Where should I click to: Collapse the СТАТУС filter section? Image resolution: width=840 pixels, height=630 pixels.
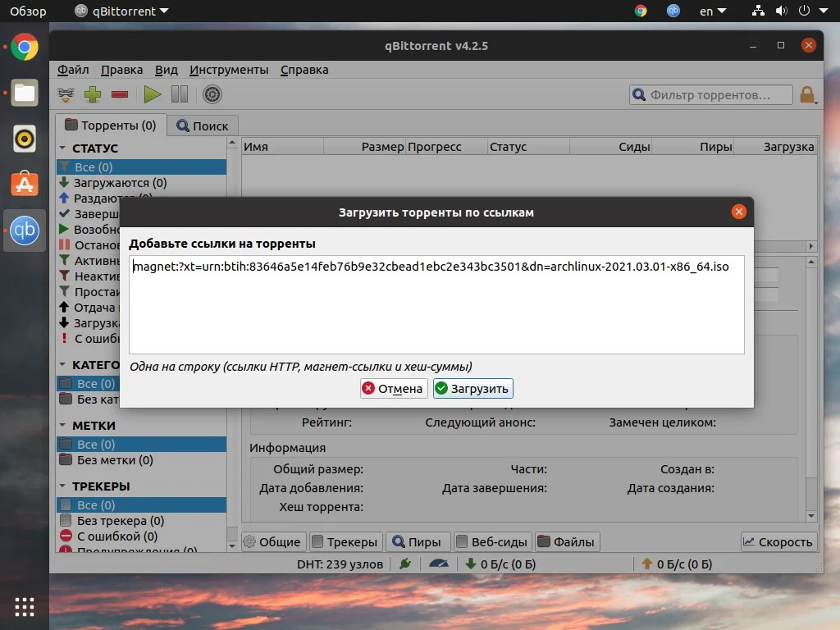(65, 148)
